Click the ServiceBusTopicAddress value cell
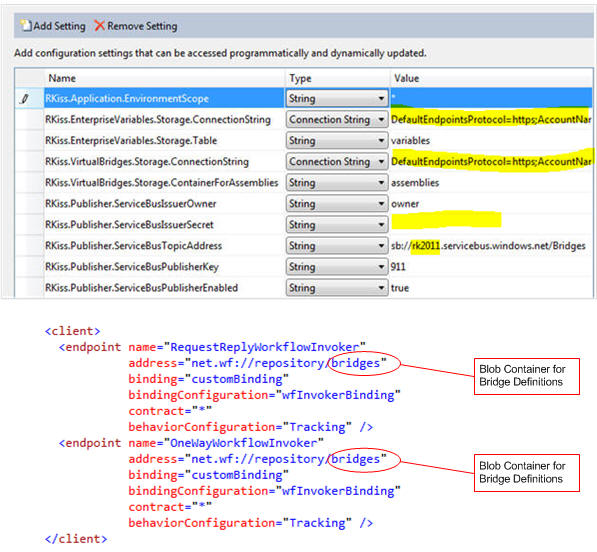597x552 pixels. click(x=491, y=246)
